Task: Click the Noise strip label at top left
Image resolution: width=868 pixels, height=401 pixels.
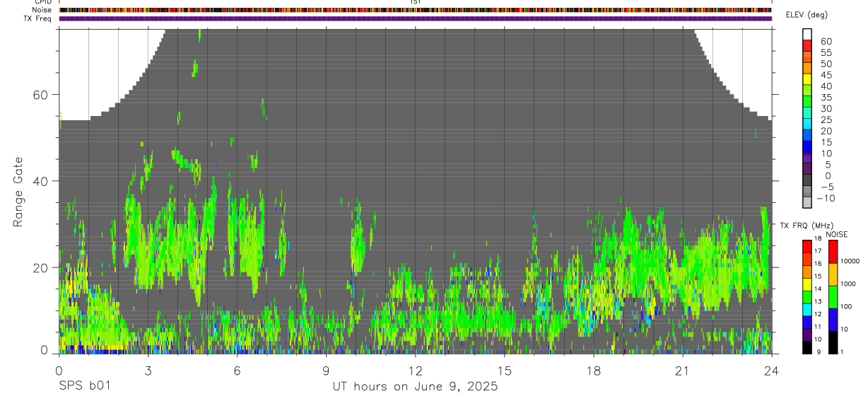Action: pos(42,10)
